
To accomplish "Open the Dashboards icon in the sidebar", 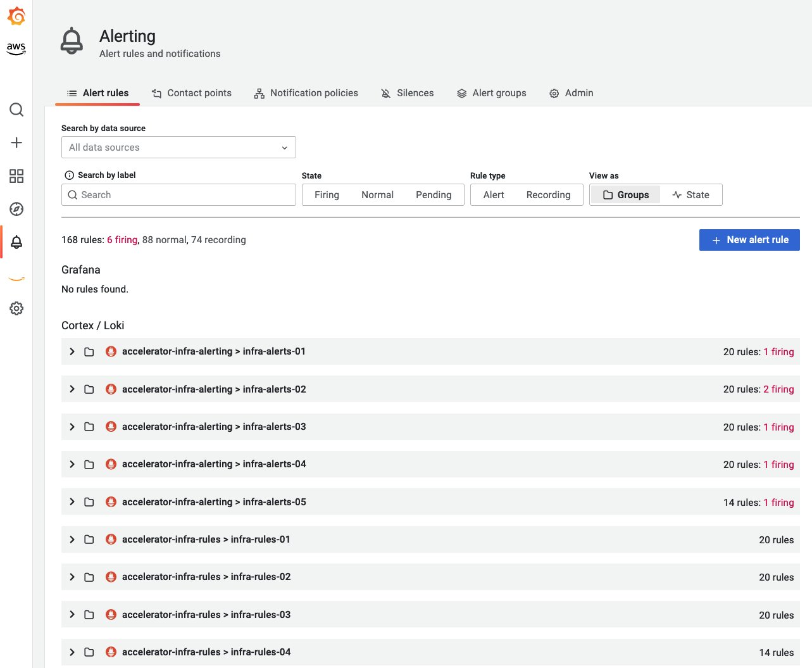I will pos(16,176).
